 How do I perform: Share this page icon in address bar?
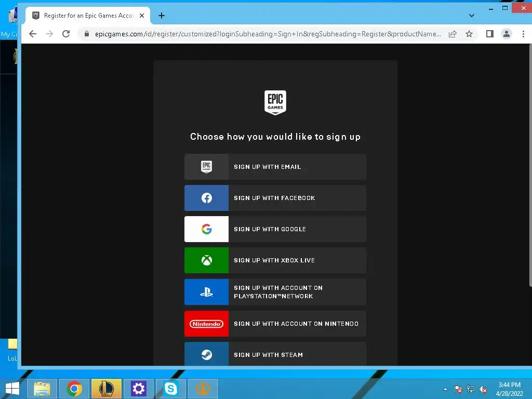click(x=453, y=34)
